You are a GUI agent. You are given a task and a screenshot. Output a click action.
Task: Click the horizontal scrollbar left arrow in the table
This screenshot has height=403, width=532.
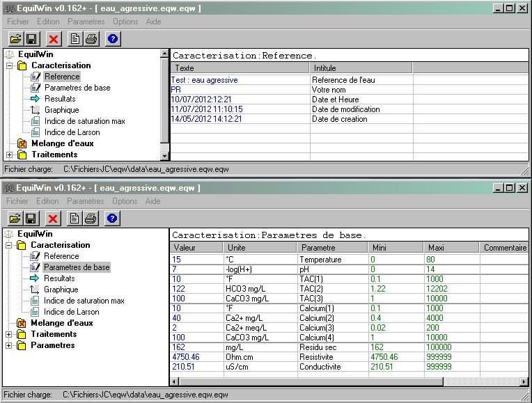pos(174,381)
